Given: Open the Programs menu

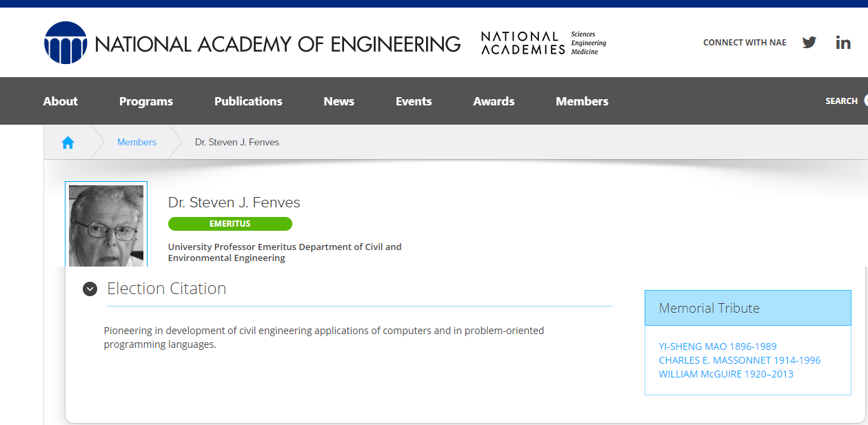Looking at the screenshot, I should click(146, 101).
